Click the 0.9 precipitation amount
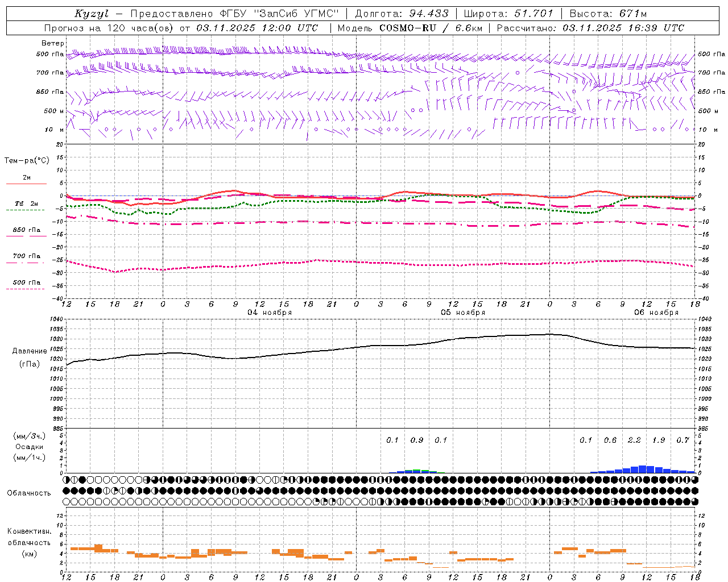Image resolution: width=728 pixels, height=582 pixels. coord(417,440)
